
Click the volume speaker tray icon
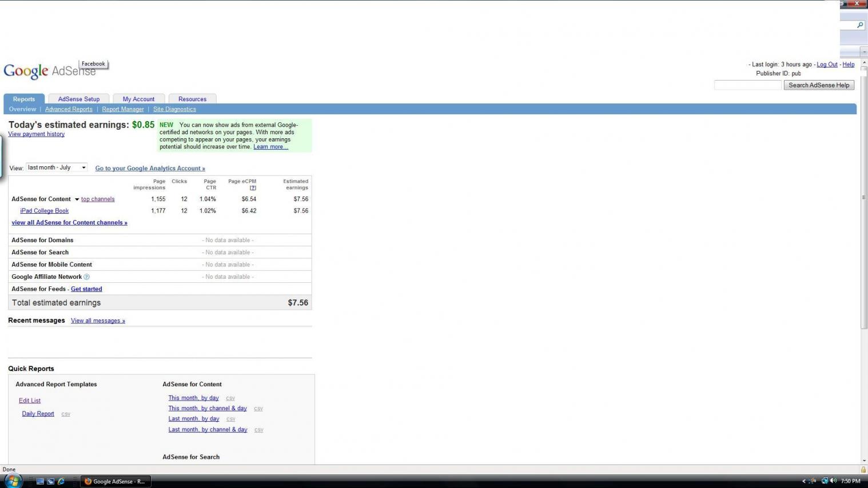coord(833,481)
